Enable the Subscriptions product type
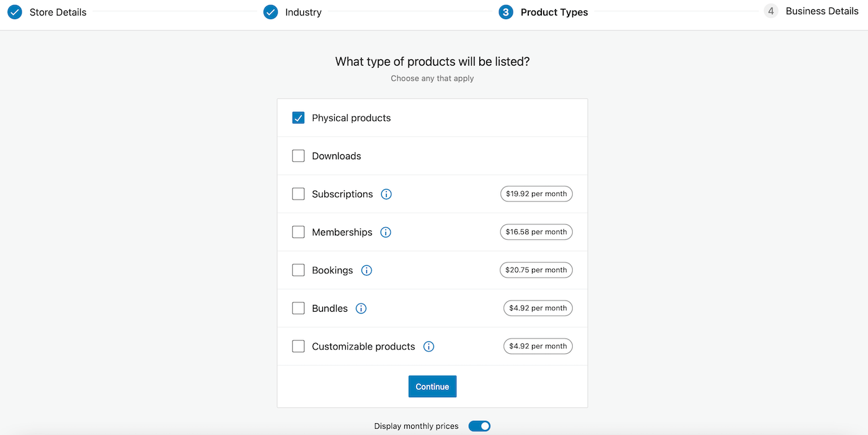The image size is (868, 435). (298, 194)
